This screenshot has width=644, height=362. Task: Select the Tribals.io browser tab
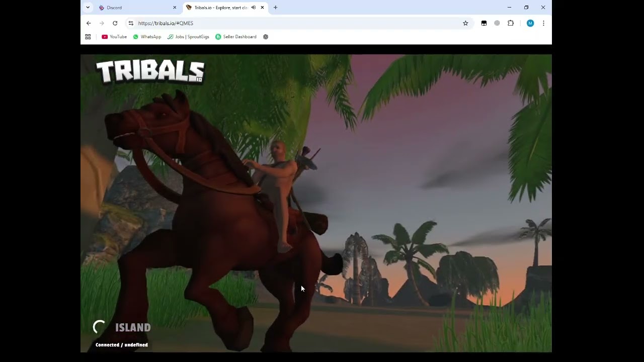point(225,8)
